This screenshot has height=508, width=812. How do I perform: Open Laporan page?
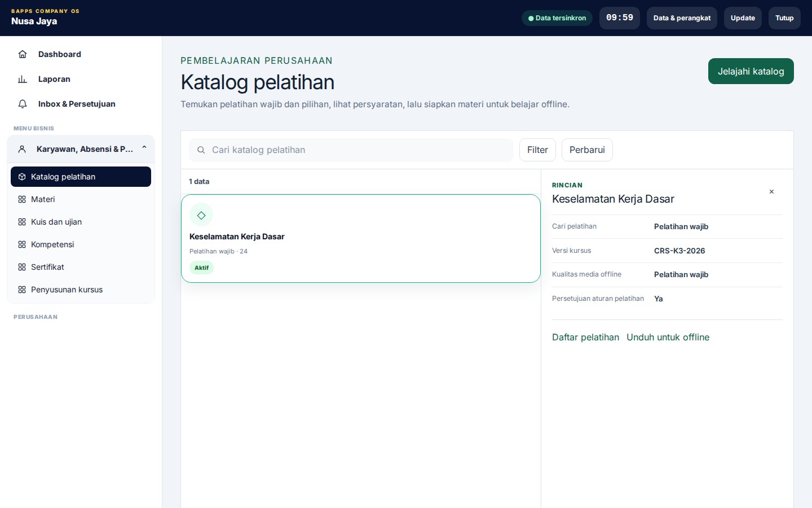click(81, 79)
